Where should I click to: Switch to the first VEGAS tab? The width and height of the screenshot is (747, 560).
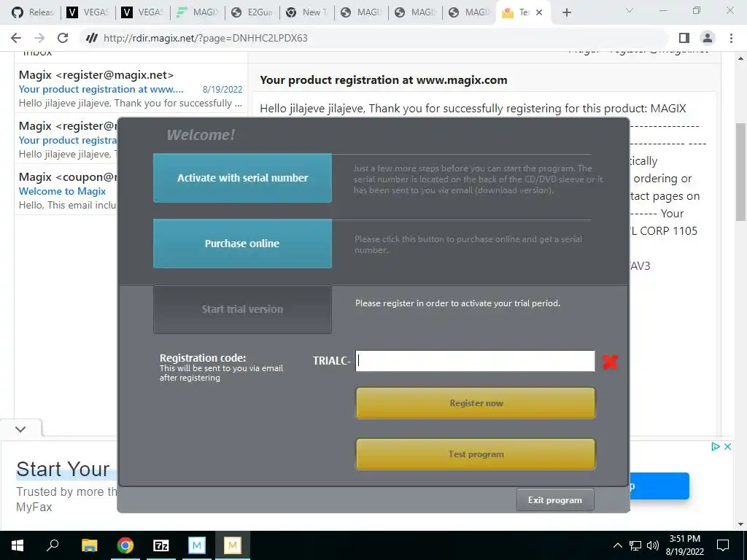point(88,12)
